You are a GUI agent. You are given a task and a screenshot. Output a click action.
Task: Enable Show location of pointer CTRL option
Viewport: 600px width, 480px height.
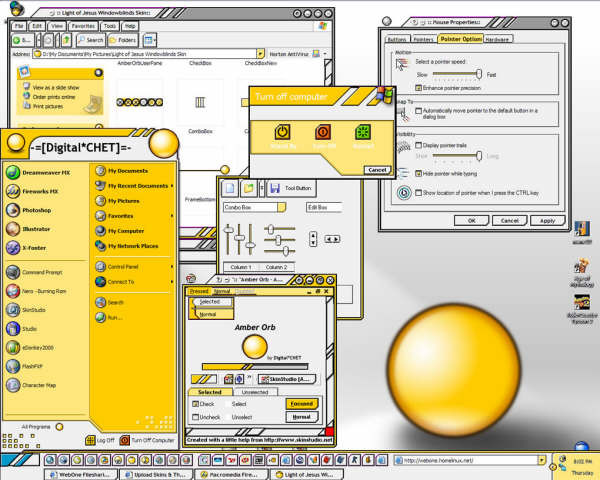pyautogui.click(x=418, y=193)
